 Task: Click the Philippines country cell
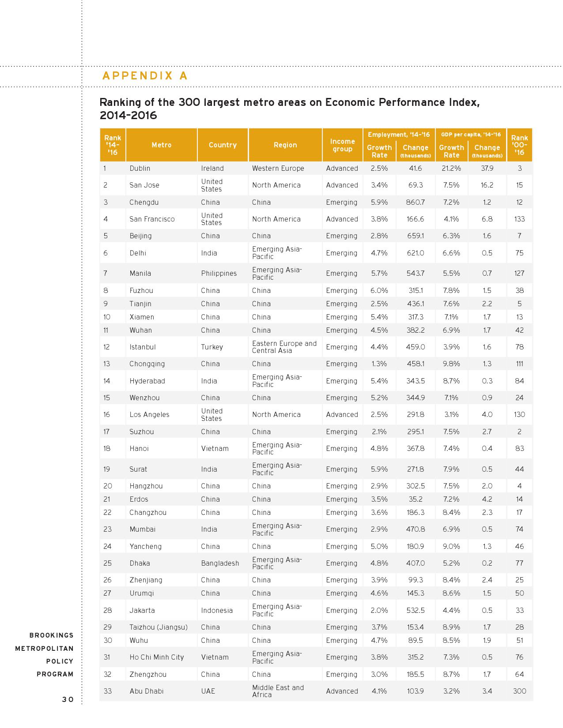tap(219, 274)
